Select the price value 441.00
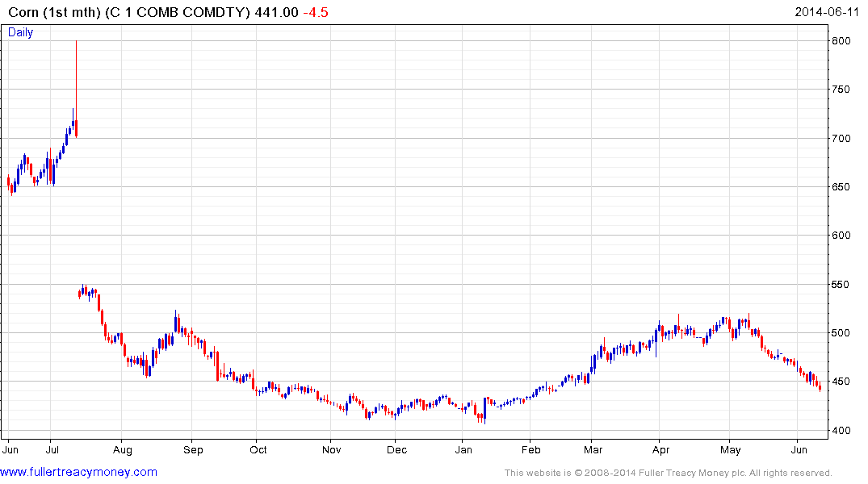The width and height of the screenshot is (868, 484). click(276, 12)
